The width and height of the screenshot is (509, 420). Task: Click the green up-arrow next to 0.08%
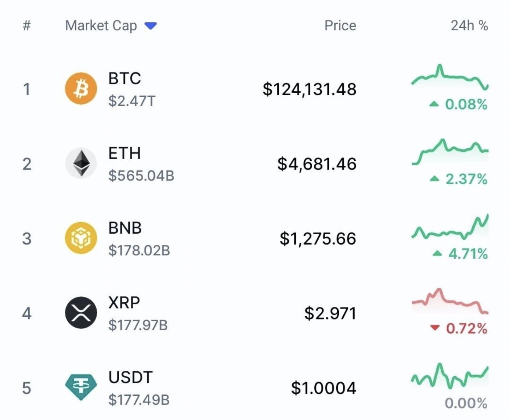point(435,104)
